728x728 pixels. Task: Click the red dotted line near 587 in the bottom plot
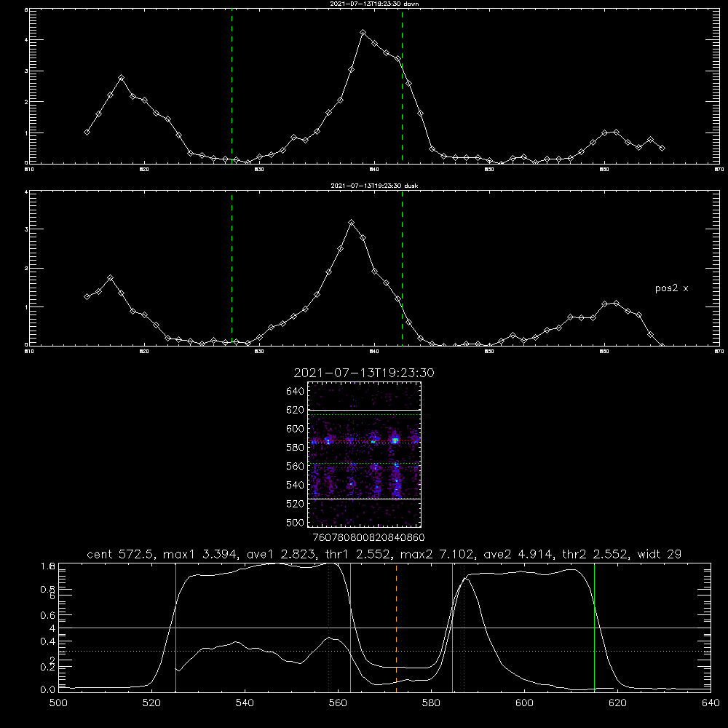[464, 628]
